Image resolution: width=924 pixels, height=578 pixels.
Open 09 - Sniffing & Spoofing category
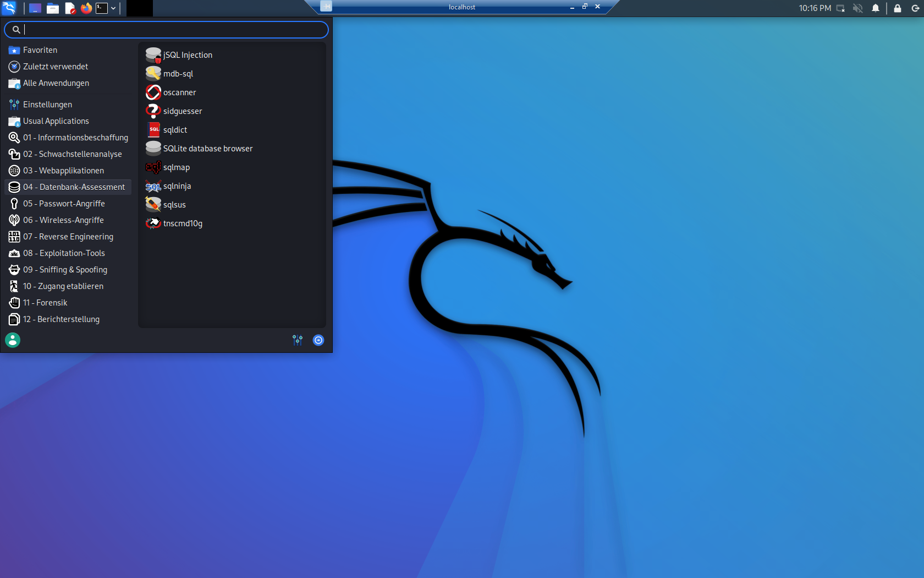pos(68,270)
